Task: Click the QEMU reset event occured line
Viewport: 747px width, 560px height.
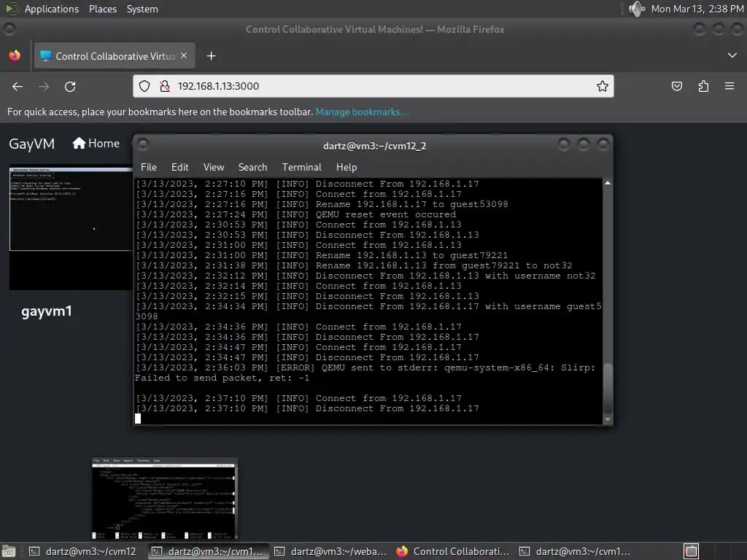Action: point(296,214)
